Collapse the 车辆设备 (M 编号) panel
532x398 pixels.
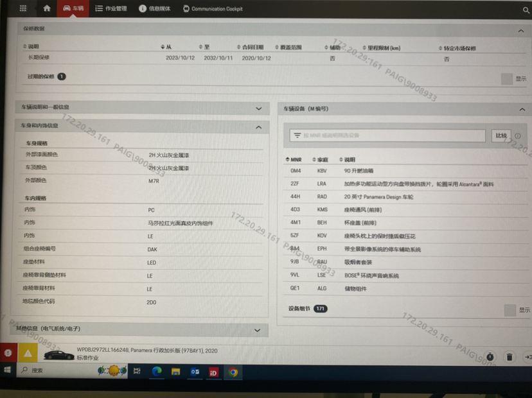point(522,109)
